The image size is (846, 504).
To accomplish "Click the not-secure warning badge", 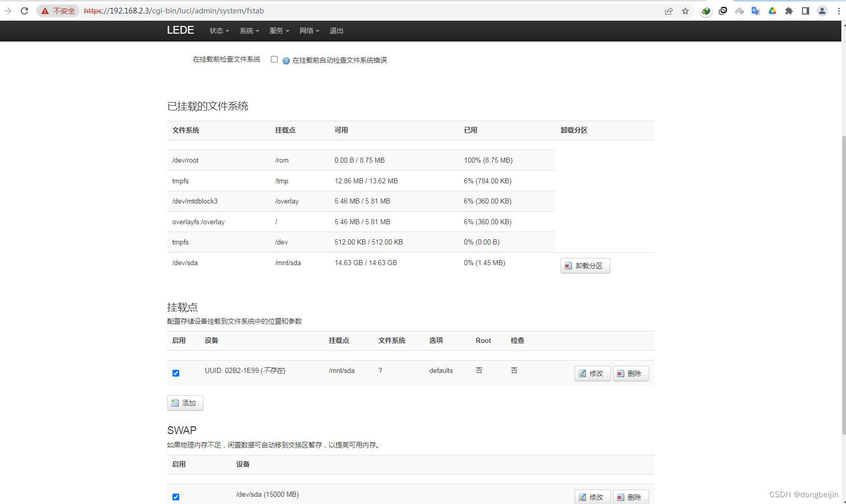I will click(x=58, y=11).
